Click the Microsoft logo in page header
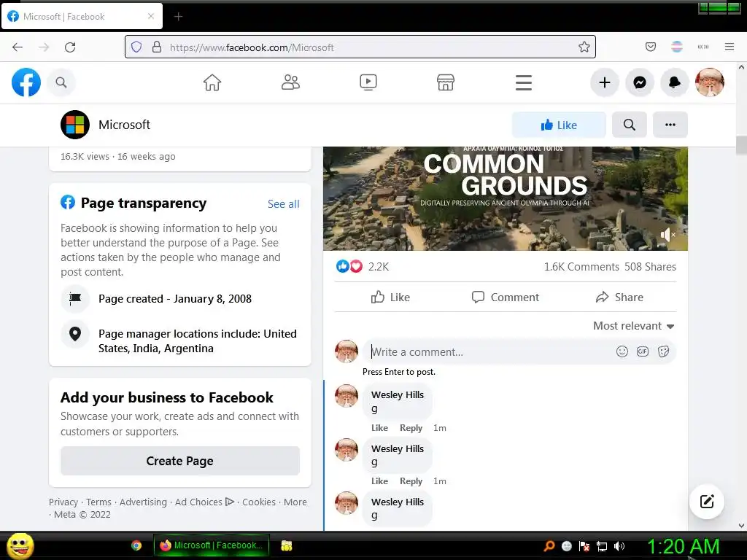 pos(75,125)
